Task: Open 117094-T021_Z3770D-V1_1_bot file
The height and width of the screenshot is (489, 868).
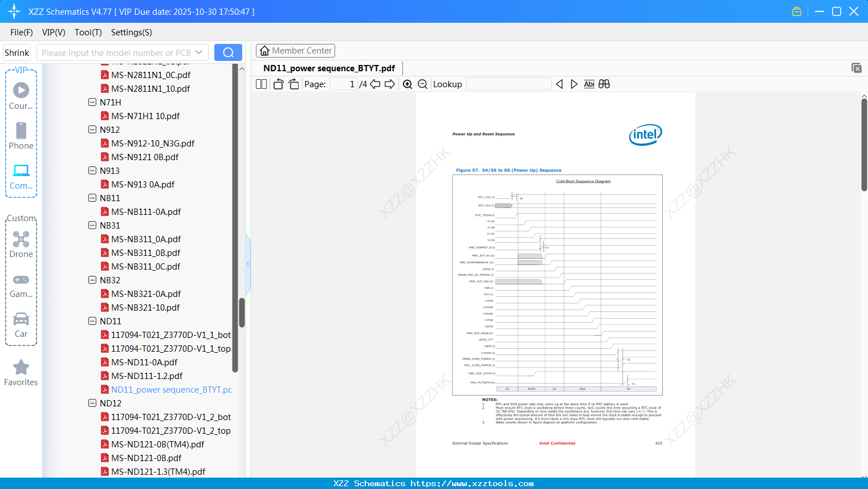Action: tap(171, 335)
